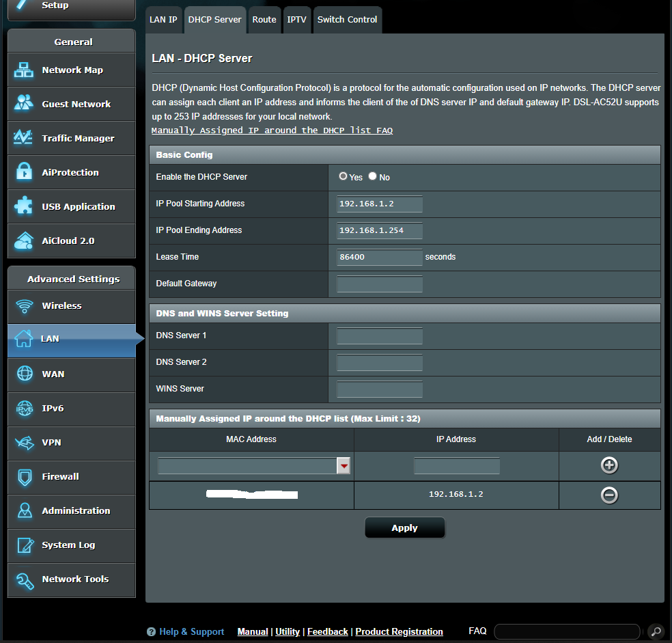Image resolution: width=672 pixels, height=643 pixels.
Task: Open the AiCloud 2.0 icon
Action: point(24,241)
